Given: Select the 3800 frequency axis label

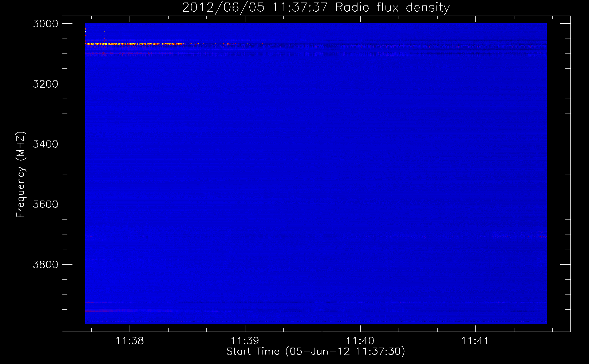Looking at the screenshot, I should click(46, 265).
